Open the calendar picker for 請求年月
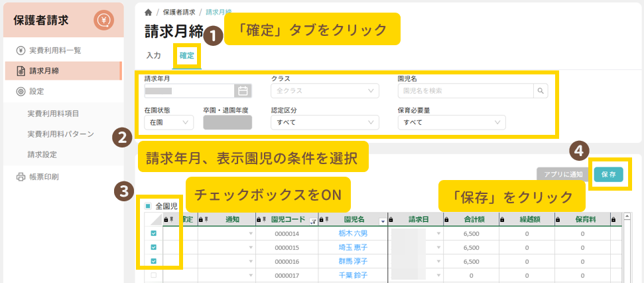 [243, 91]
